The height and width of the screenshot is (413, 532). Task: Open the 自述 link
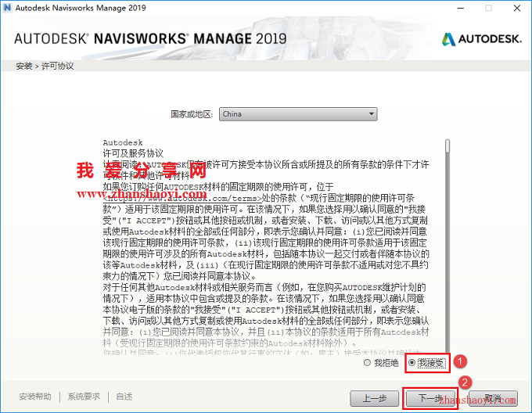pos(124,397)
